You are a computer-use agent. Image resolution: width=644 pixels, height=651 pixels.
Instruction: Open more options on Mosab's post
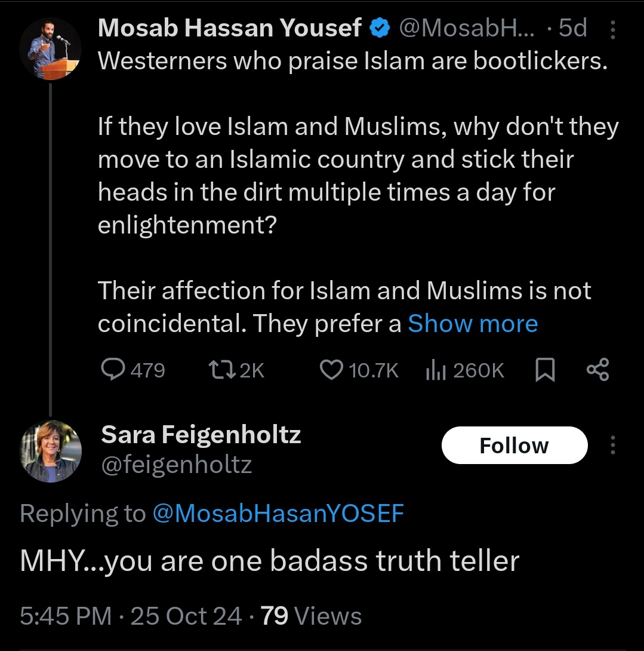coord(613,29)
